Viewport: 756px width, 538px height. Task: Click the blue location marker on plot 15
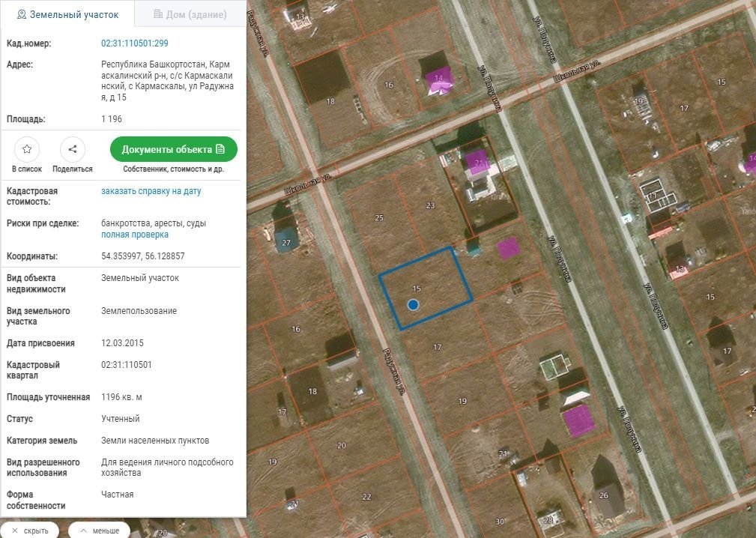click(x=413, y=304)
